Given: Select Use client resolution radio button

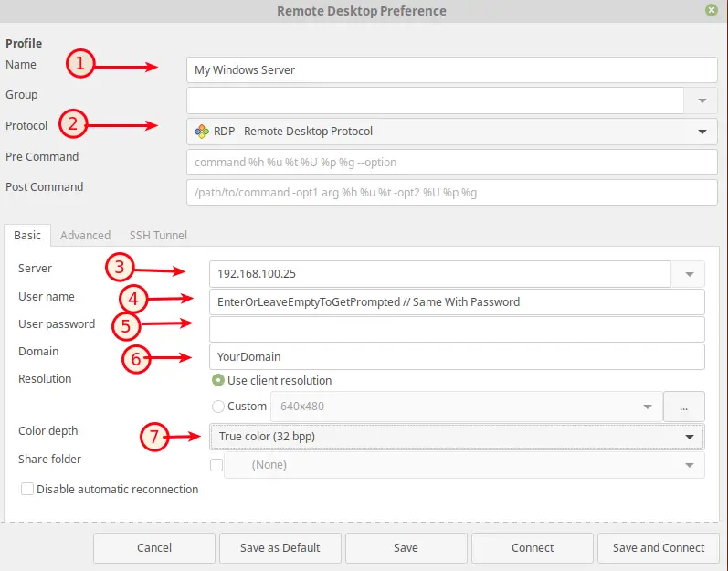Looking at the screenshot, I should (x=217, y=381).
